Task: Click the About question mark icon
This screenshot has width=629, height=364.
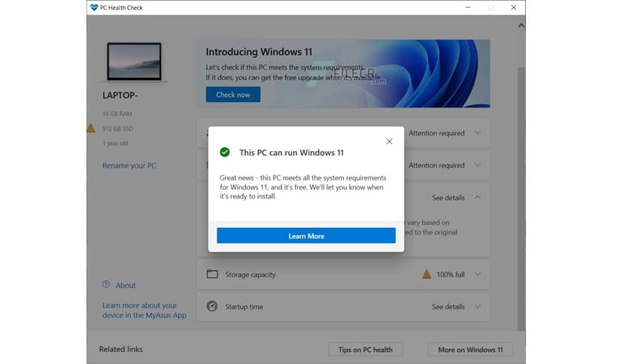Action: tap(106, 284)
